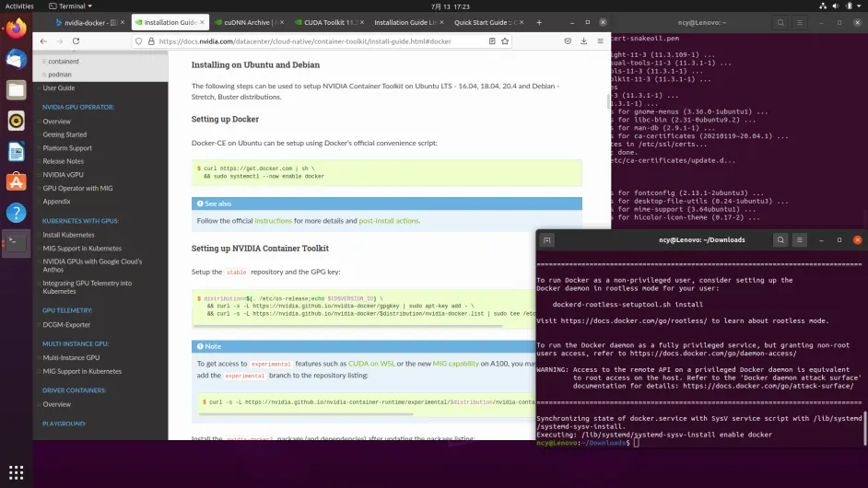Open Release Notes sidebar entry

click(x=63, y=161)
